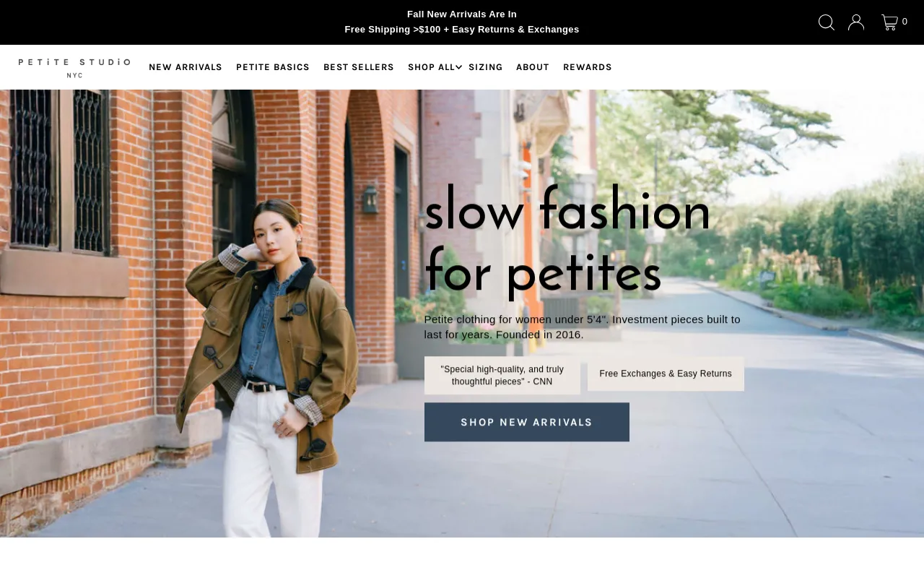Screen dimensions: 924x578
Task: Click Free Exchanges & Easy Returns badge
Action: tap(666, 374)
